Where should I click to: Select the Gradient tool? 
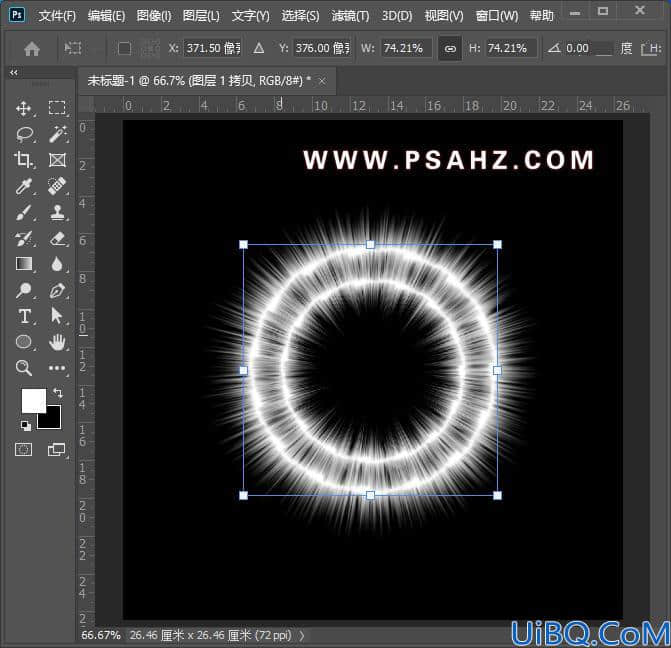(x=24, y=264)
